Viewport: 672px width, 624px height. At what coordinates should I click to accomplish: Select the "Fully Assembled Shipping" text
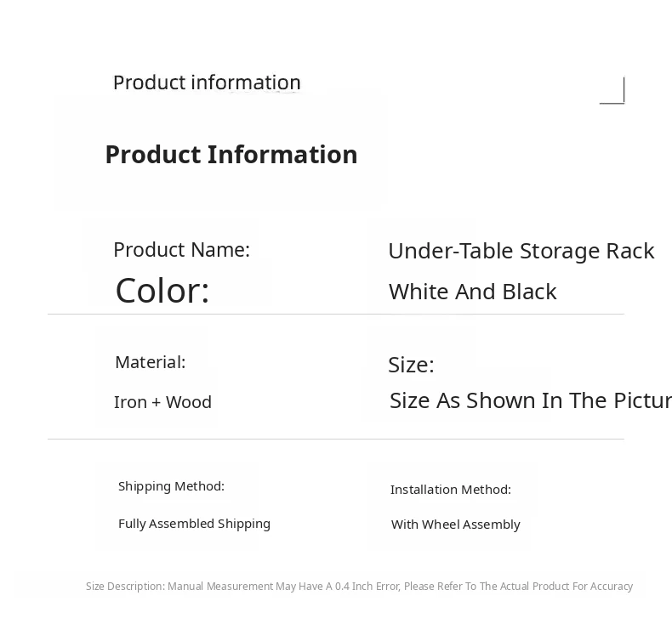(x=194, y=524)
